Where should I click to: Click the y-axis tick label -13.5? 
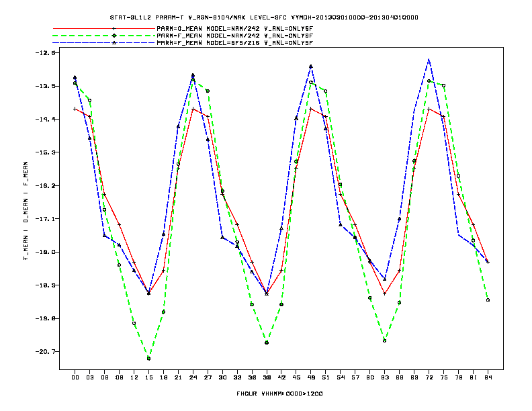(46, 86)
